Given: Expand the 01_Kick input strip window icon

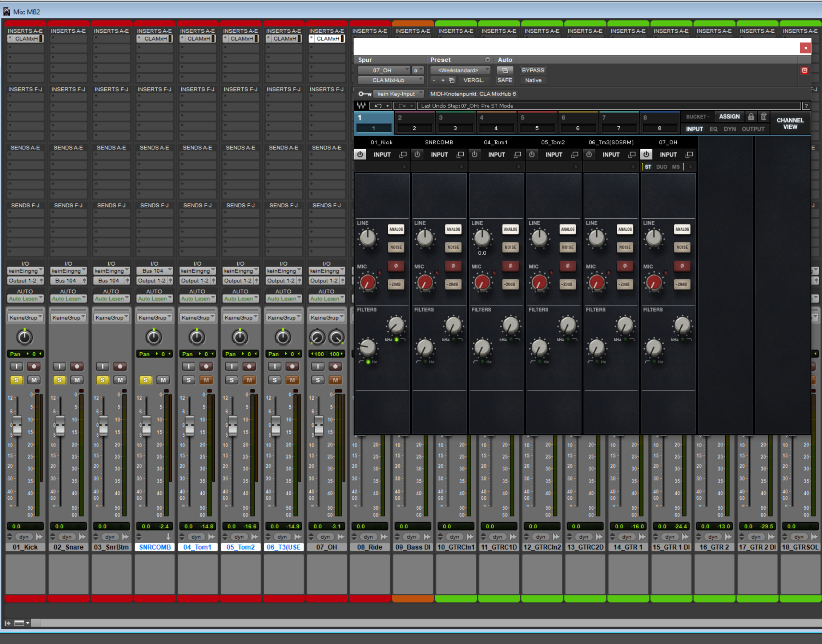Looking at the screenshot, I should click(x=403, y=155).
